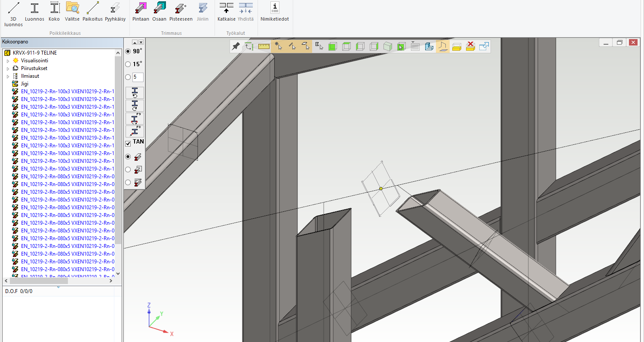
Task: Select the 90° rotation angle option
Action: click(128, 51)
